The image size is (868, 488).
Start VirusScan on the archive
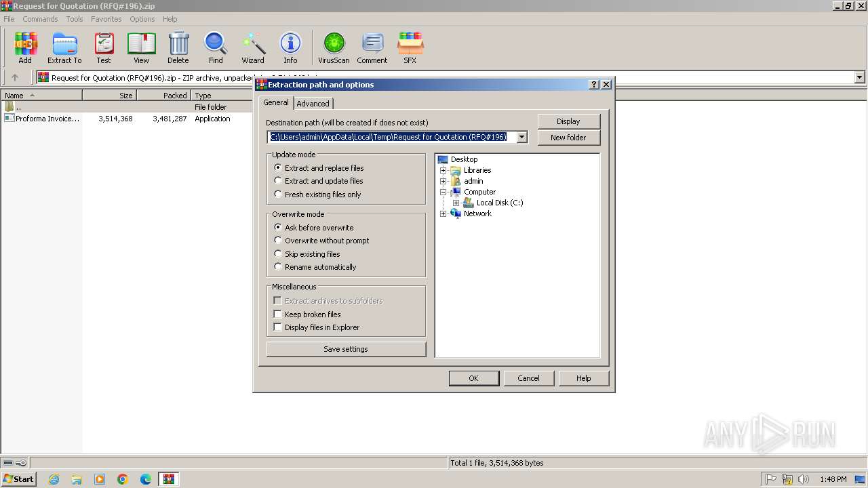tap(334, 47)
